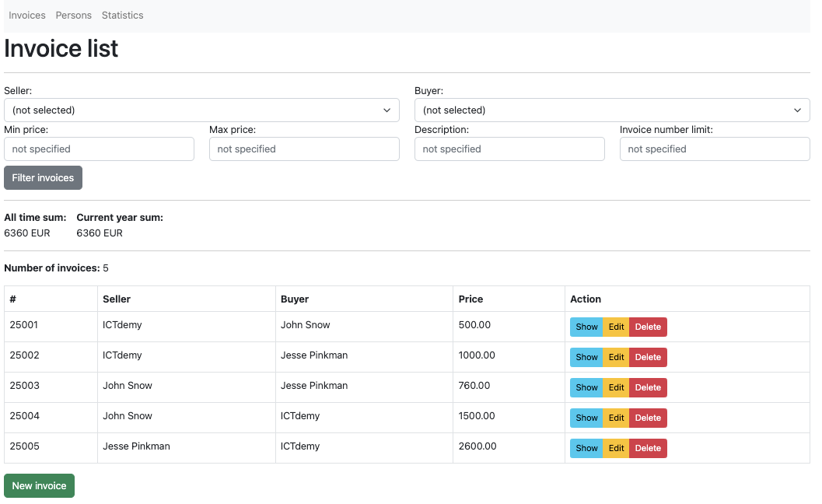Edit Jesse Pinkman's invoice 25005
This screenshot has width=822, height=504.
point(616,449)
